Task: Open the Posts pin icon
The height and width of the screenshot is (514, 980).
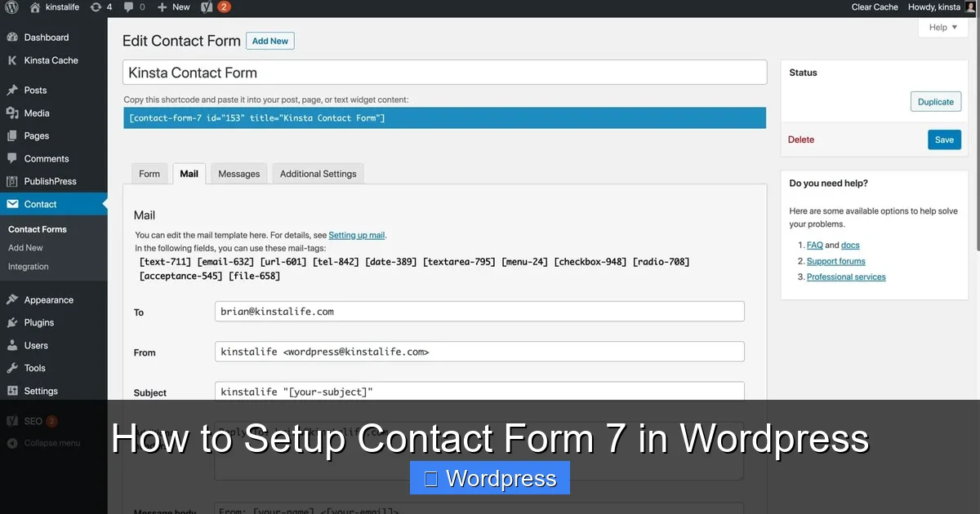Action: click(x=12, y=91)
